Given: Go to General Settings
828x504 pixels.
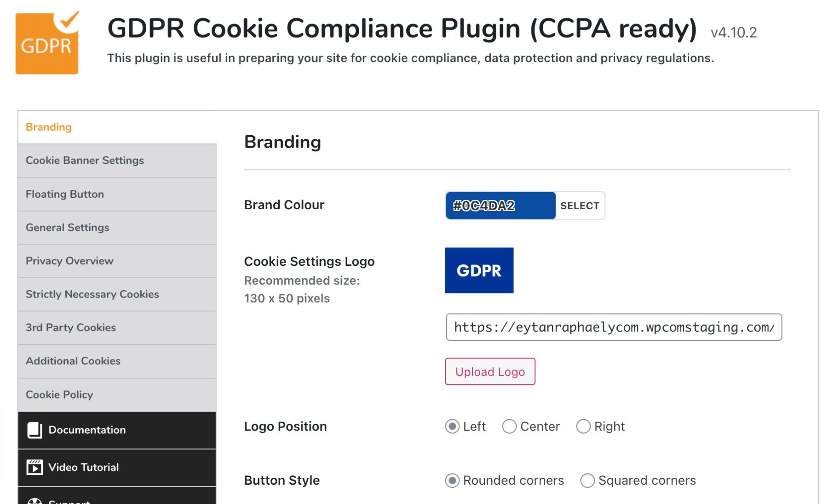Looking at the screenshot, I should click(x=68, y=228).
